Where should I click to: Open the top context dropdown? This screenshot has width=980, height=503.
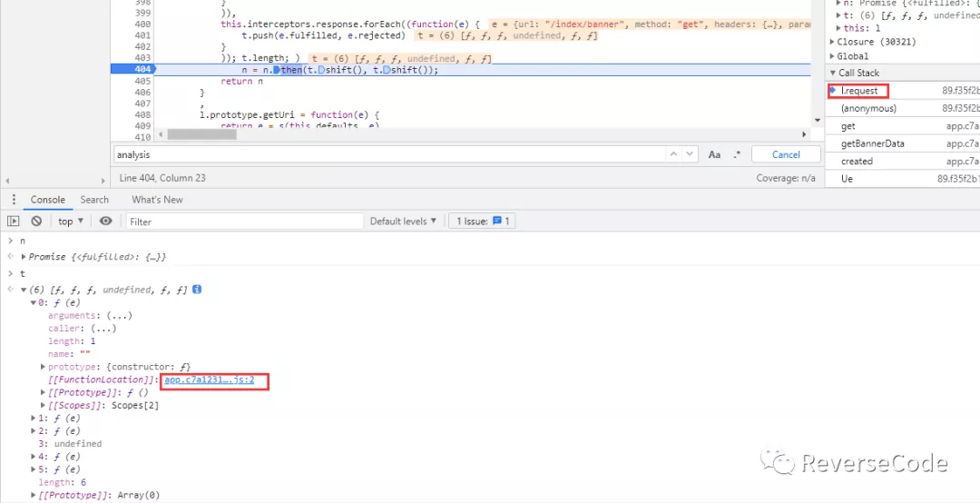coord(71,221)
